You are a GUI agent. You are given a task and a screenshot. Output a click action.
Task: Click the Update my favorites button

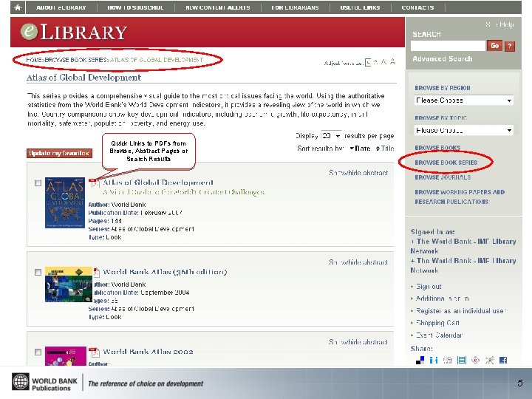point(59,154)
